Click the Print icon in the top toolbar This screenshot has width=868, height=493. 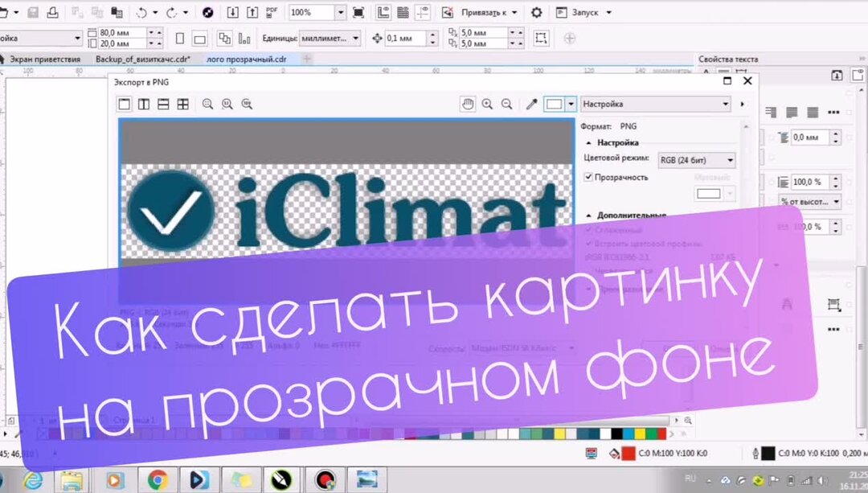[52, 12]
